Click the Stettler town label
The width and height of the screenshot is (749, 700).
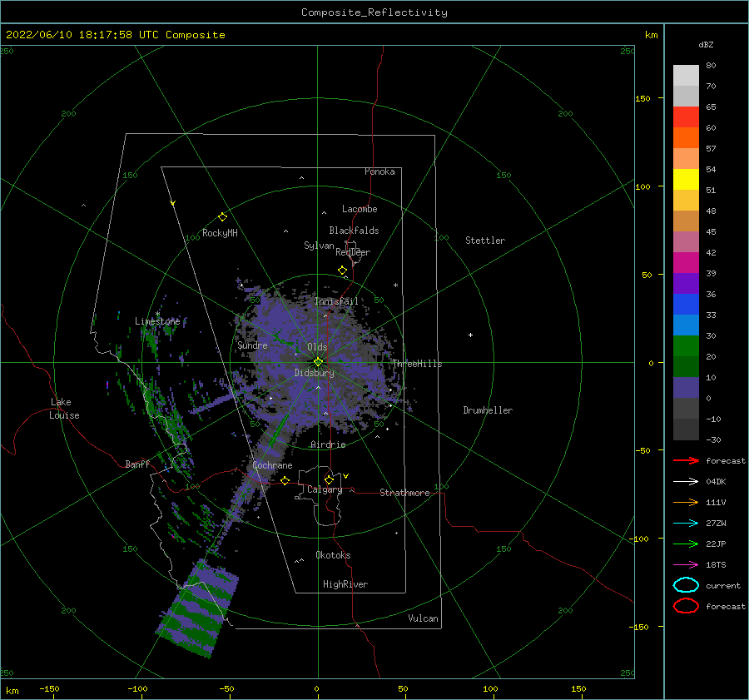coord(485,241)
